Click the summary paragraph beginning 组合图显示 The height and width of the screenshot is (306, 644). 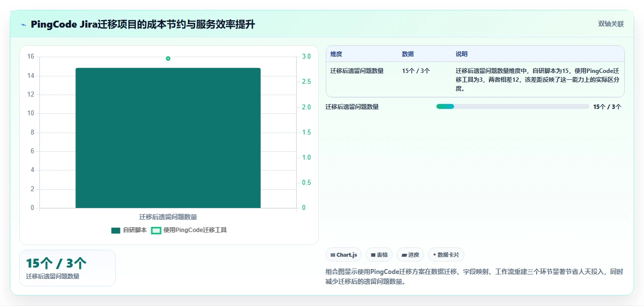[x=475, y=276]
